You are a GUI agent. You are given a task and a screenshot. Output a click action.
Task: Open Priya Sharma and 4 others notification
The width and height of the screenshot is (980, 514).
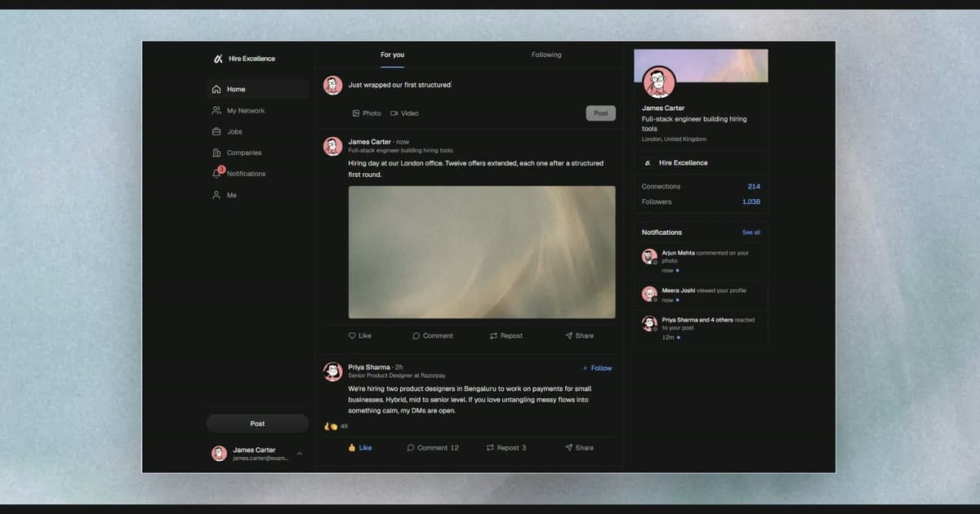[701, 328]
